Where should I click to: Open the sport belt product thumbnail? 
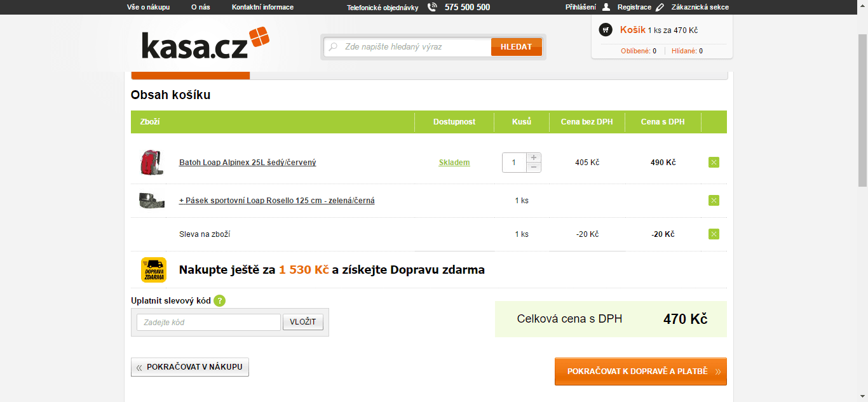[x=151, y=201]
